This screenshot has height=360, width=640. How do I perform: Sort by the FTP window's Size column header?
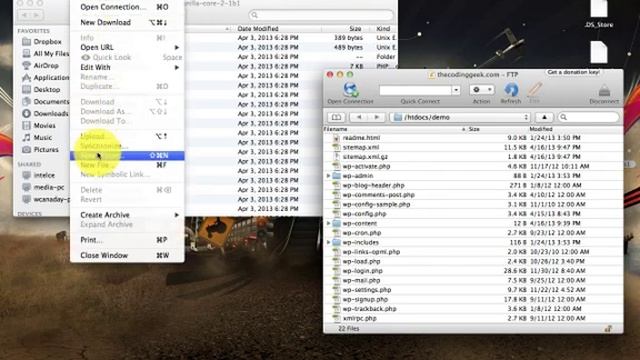pos(497,129)
